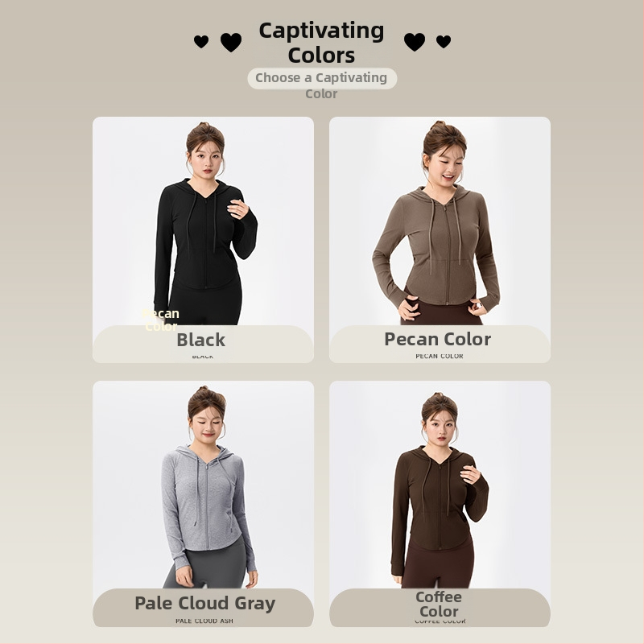Select the Black color label
The height and width of the screenshot is (644, 644).
pyautogui.click(x=201, y=340)
